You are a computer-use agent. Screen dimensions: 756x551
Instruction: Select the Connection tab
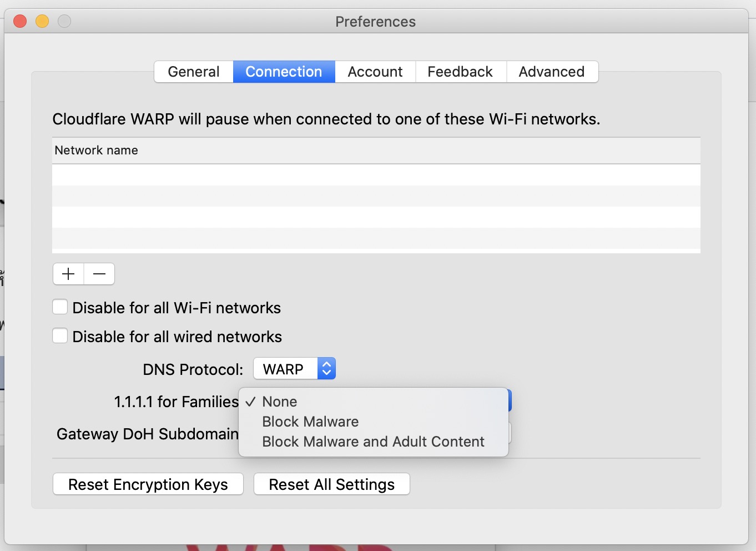coord(284,72)
